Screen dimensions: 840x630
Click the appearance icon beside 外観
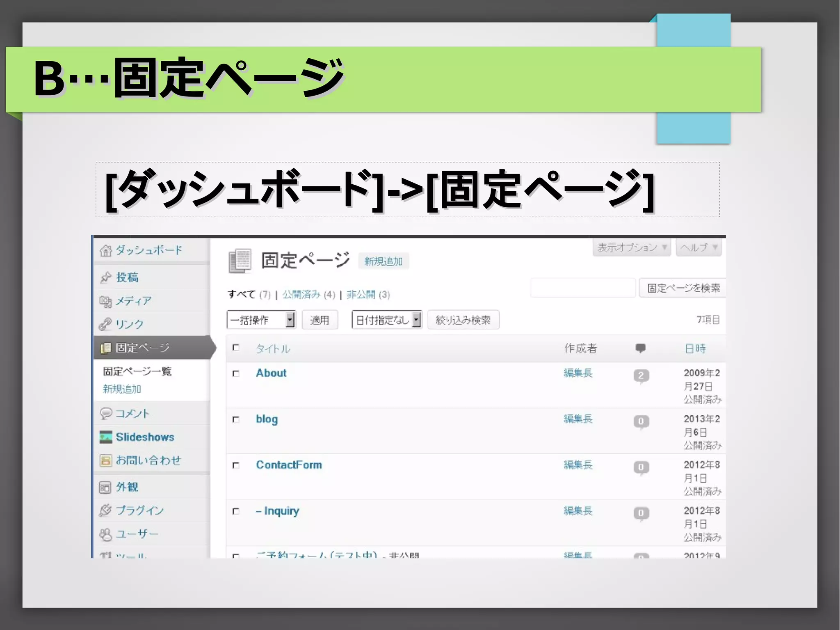point(105,487)
